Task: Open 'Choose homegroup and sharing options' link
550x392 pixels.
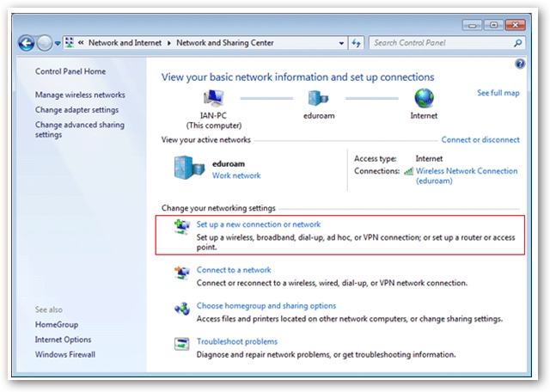Action: [266, 306]
